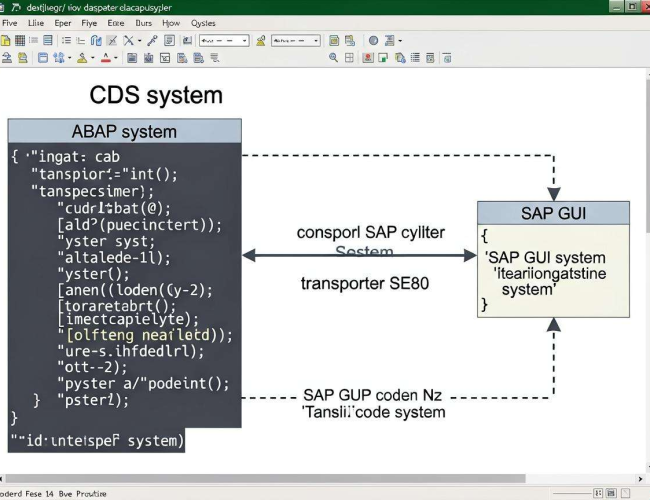Click the blue paperclip icon
Viewport: 650px width, 500px height.
pos(96,40)
